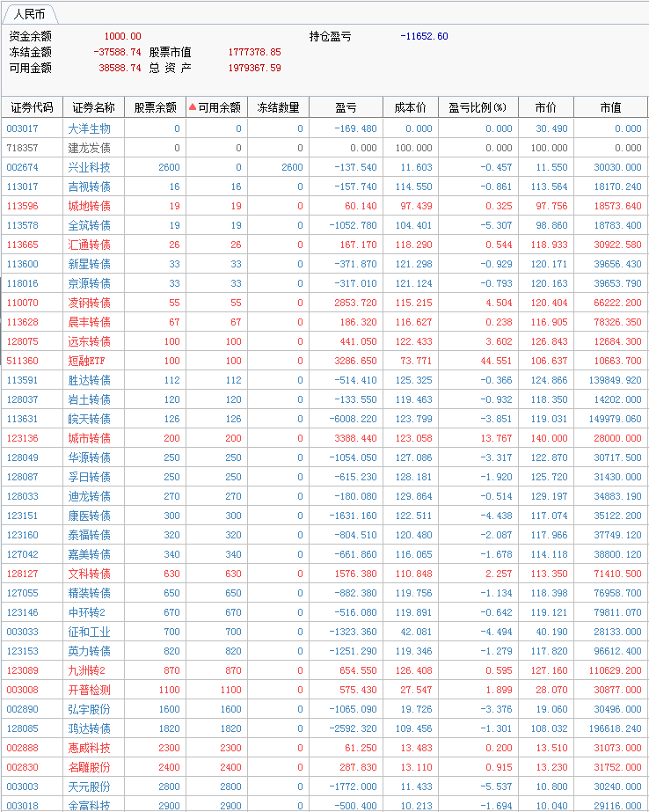Sort by 盈亏 column header
Image resolution: width=649 pixels, height=812 pixels.
[346, 107]
